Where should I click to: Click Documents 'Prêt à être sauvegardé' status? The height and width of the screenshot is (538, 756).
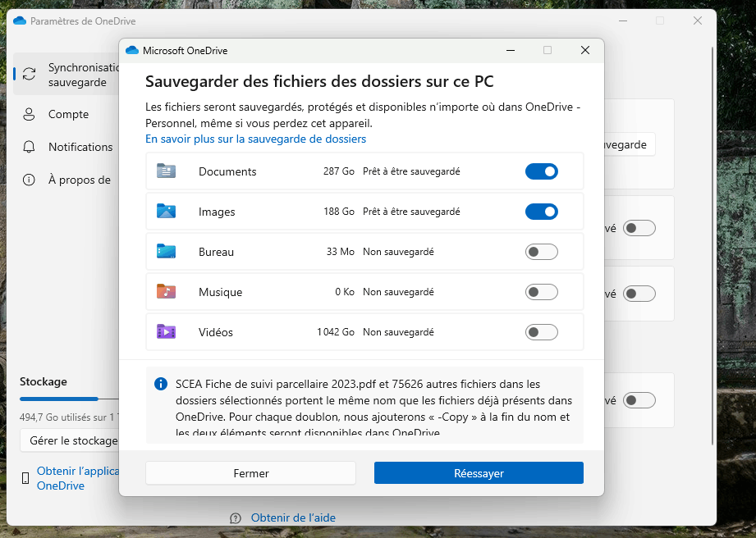pyautogui.click(x=411, y=171)
